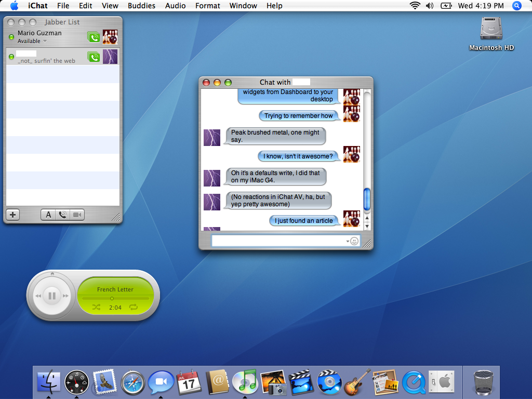Click the add buddy plus button
The height and width of the screenshot is (399, 532).
13,215
